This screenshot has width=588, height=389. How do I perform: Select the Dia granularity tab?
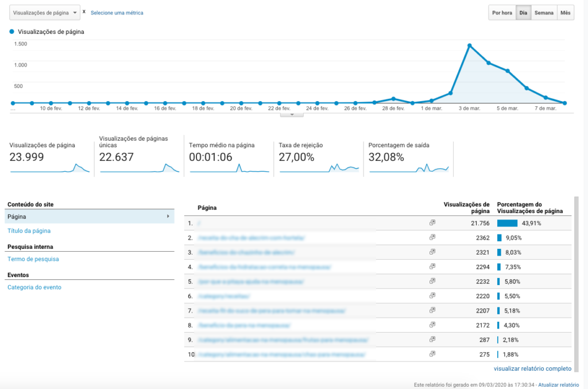point(523,13)
